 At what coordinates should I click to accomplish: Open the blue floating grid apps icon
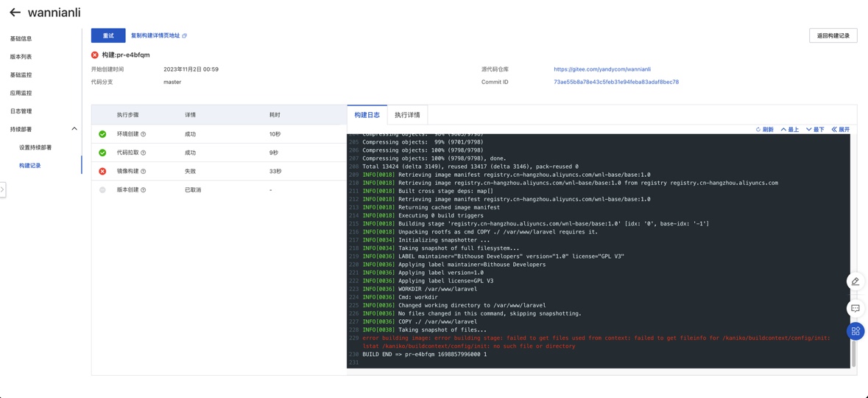855,331
